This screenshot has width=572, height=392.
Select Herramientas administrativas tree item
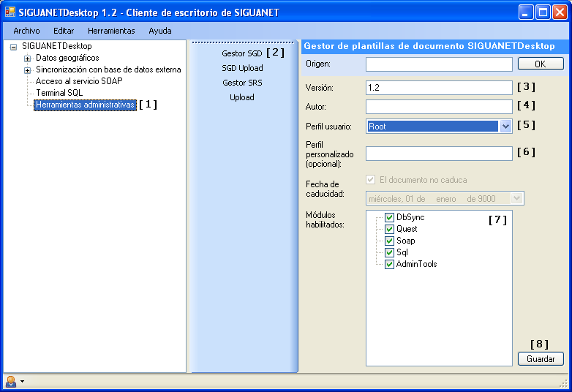85,105
